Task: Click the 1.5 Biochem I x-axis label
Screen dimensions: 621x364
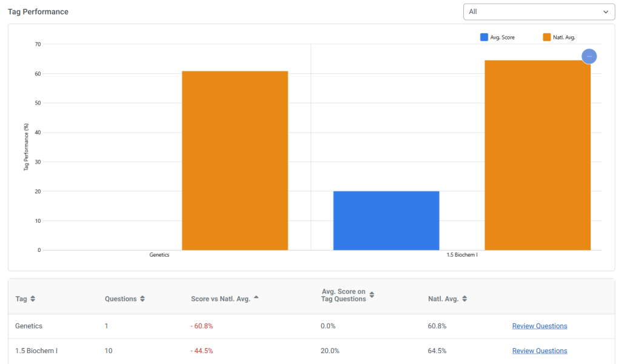Action: pos(462,255)
